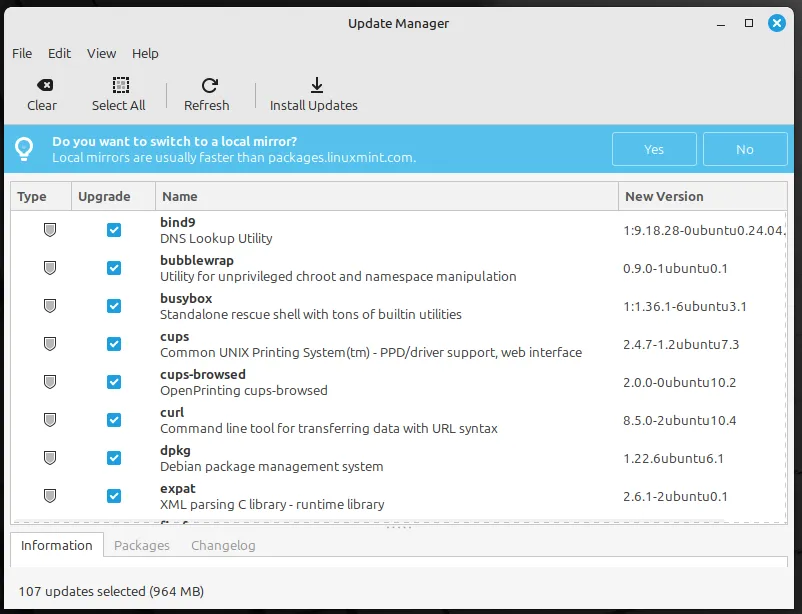Dismiss mirror prompt with No button

pos(745,149)
